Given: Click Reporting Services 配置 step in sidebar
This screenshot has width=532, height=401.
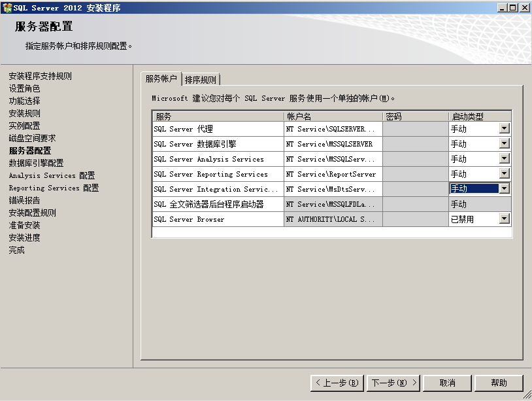Looking at the screenshot, I should [54, 188].
